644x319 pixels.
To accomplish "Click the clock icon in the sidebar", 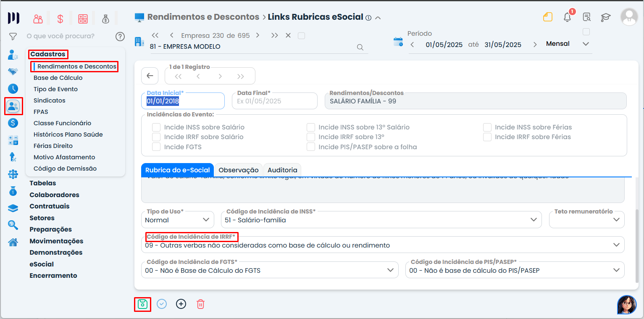I will pos(13,89).
